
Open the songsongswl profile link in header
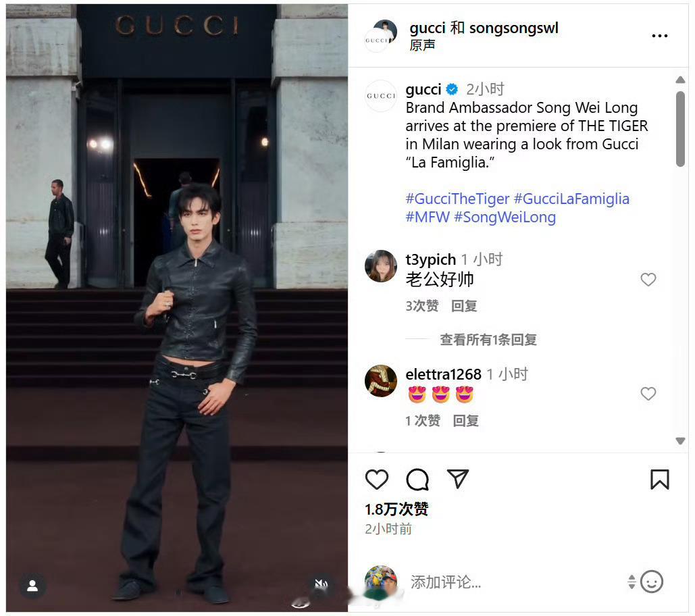click(x=514, y=28)
